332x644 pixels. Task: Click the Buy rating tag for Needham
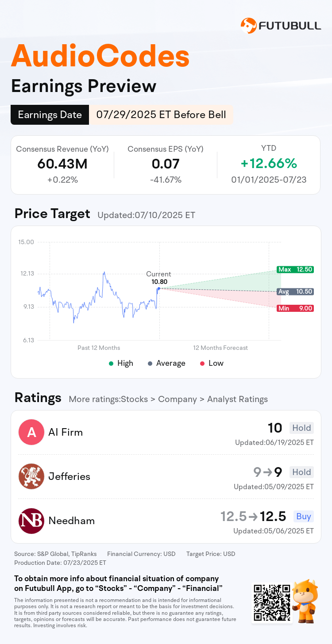pos(304,516)
